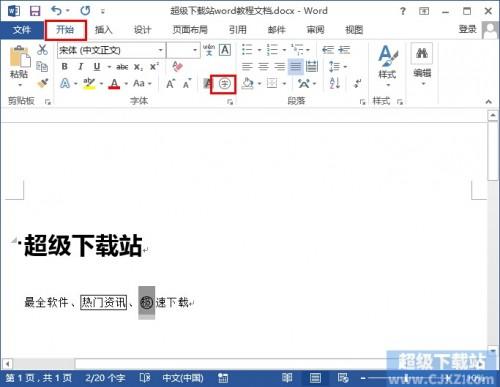Open the Paragraph dialog launcher

[x=362, y=102]
